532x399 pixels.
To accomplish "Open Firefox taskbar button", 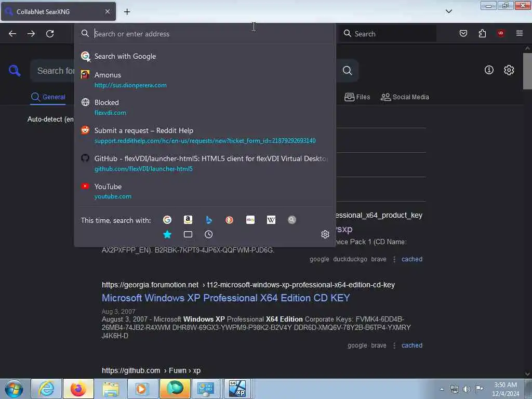I will (x=78, y=389).
